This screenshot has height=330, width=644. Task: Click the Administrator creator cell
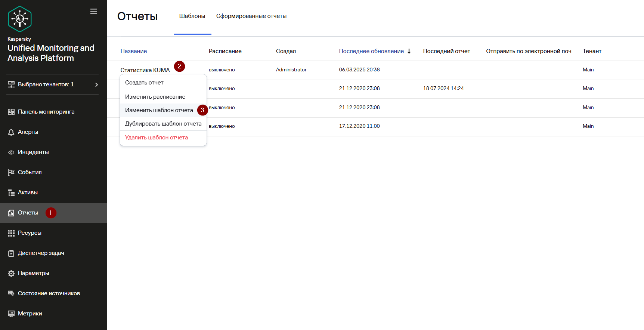tap(291, 70)
